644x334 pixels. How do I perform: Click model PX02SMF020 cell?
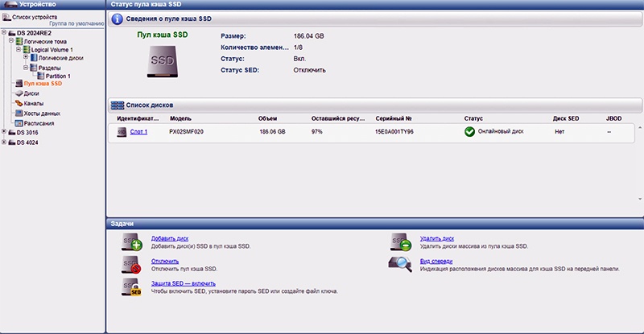point(186,132)
